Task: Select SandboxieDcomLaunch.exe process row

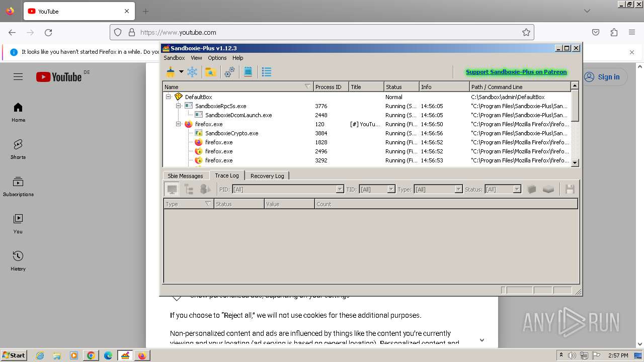Action: 367,115
